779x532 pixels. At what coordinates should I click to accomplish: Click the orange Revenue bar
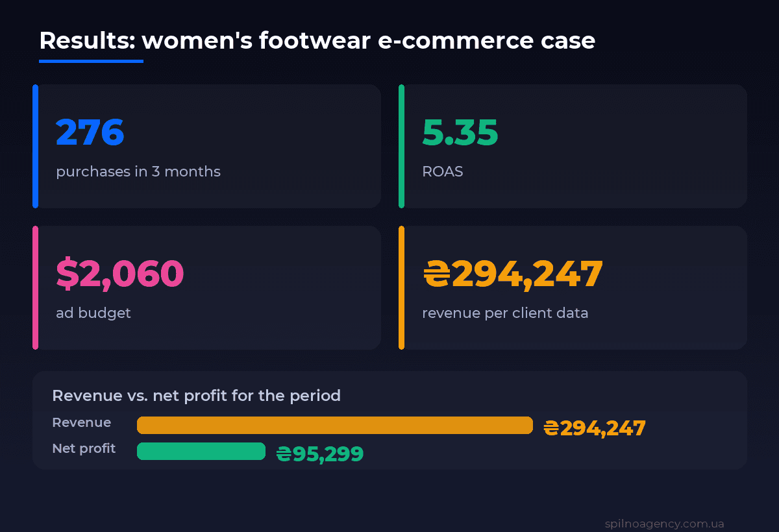click(x=335, y=425)
